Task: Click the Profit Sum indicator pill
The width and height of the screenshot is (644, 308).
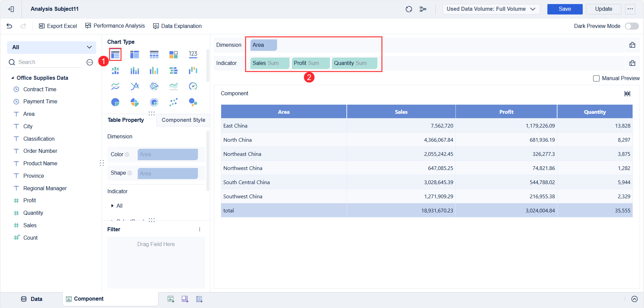Action: click(311, 63)
